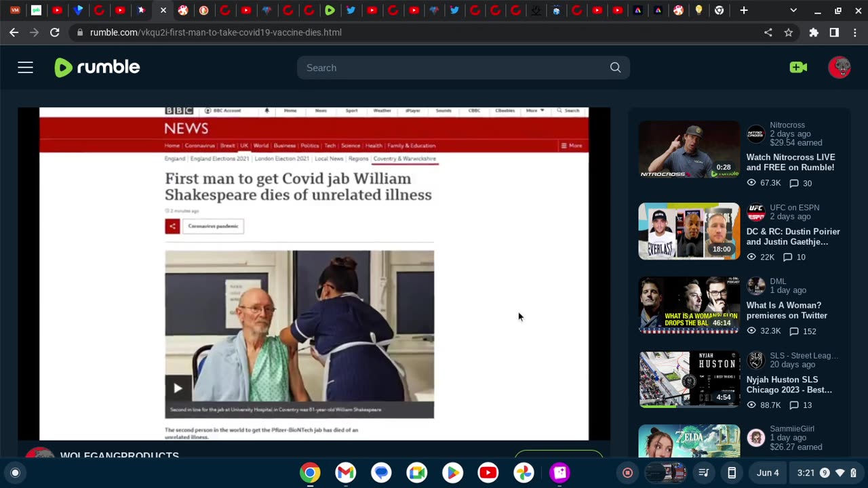868x488 pixels.
Task: Open Gmail from the shelf
Action: pos(346,472)
